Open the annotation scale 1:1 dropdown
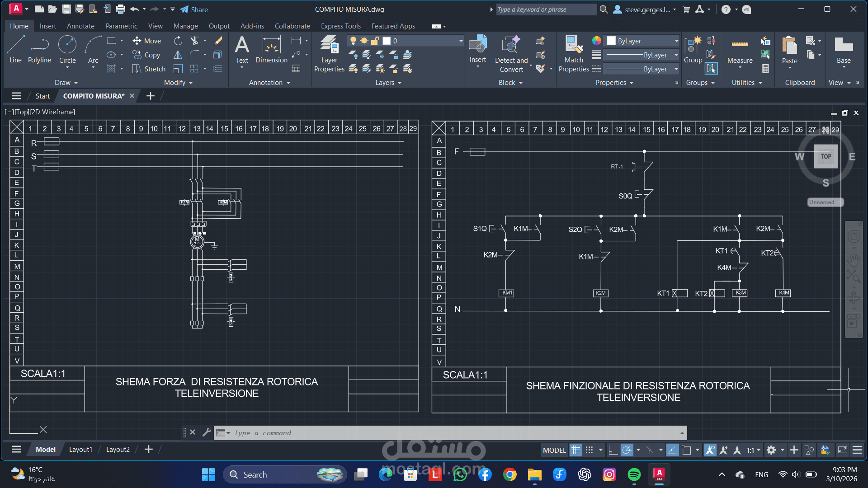This screenshot has height=488, width=868. [x=753, y=450]
